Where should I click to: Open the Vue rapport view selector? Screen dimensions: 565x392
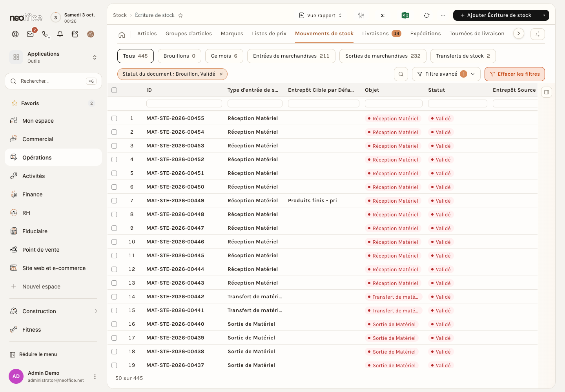pyautogui.click(x=321, y=15)
